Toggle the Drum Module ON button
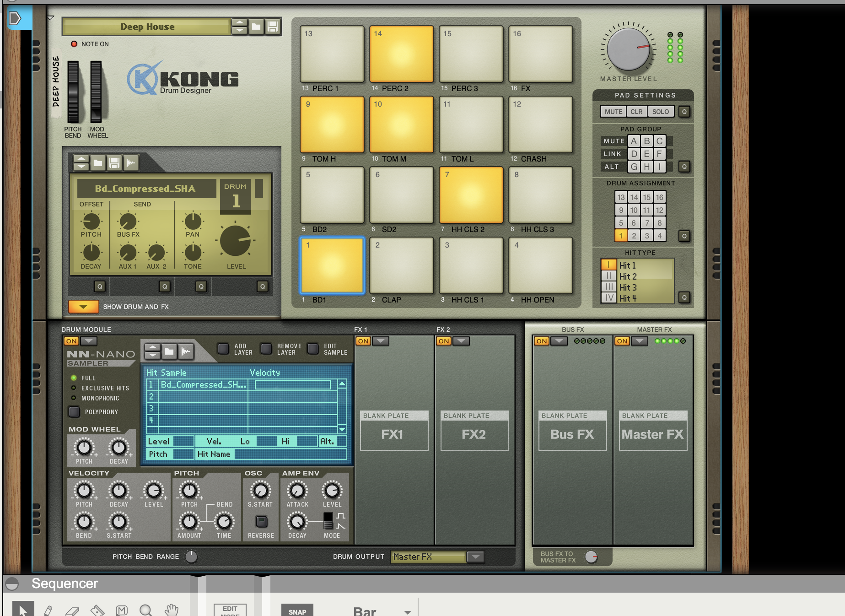 pos(71,341)
